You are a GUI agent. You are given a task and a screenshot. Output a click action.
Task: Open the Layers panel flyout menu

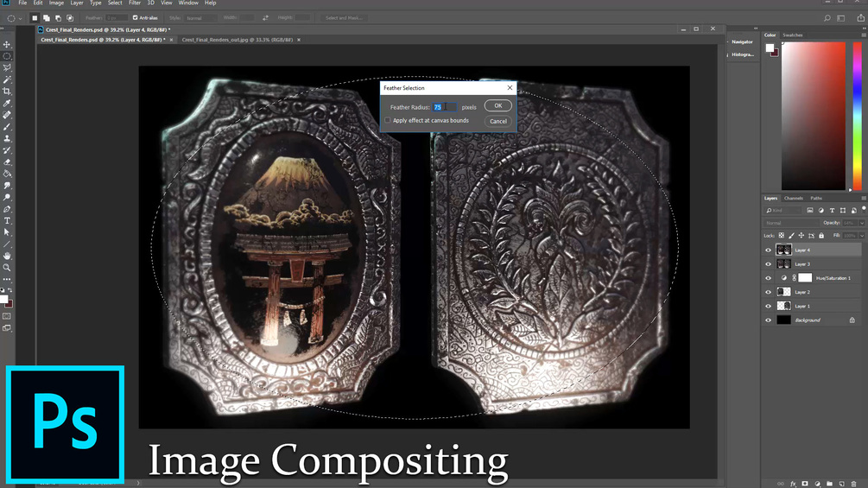pos(864,198)
